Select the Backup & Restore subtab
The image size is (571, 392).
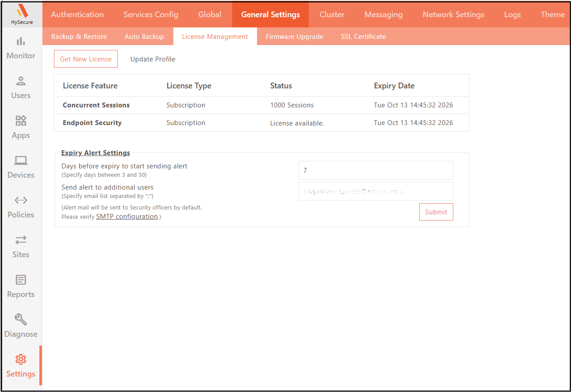click(x=79, y=37)
